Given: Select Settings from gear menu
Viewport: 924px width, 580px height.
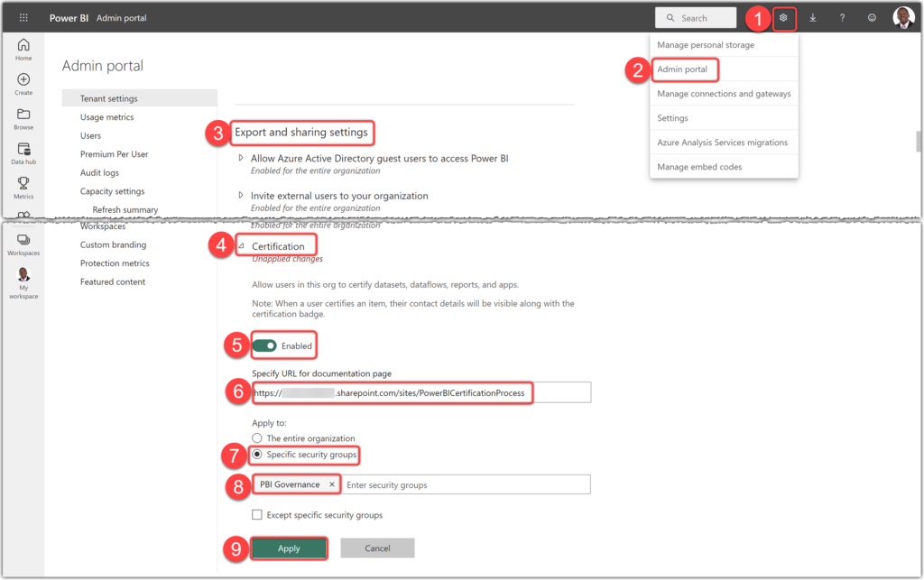Looking at the screenshot, I should pyautogui.click(x=724, y=118).
